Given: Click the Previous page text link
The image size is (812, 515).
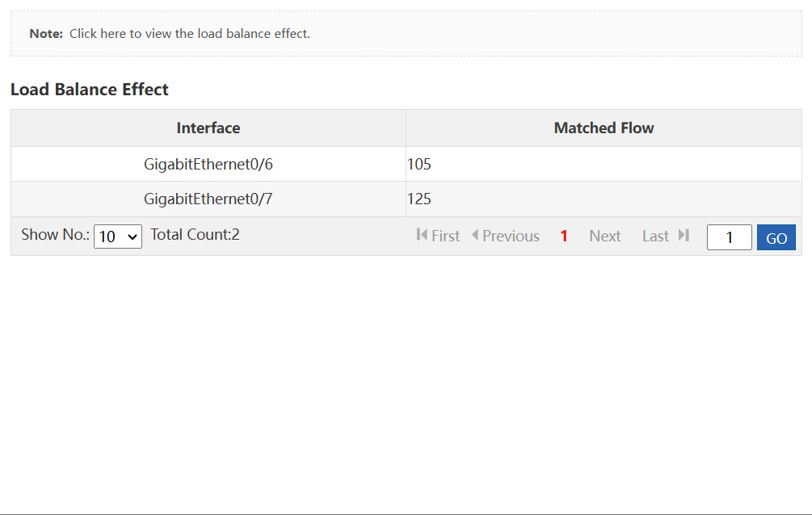Looking at the screenshot, I should tap(511, 236).
